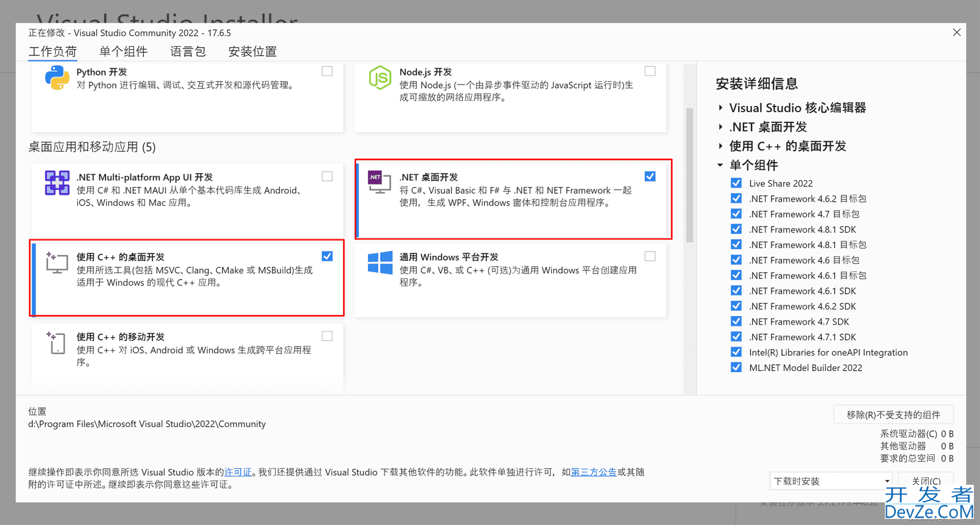Uncheck .NET Framework 4.8.1 目标包 component
The height and width of the screenshot is (525, 980).
(x=736, y=244)
